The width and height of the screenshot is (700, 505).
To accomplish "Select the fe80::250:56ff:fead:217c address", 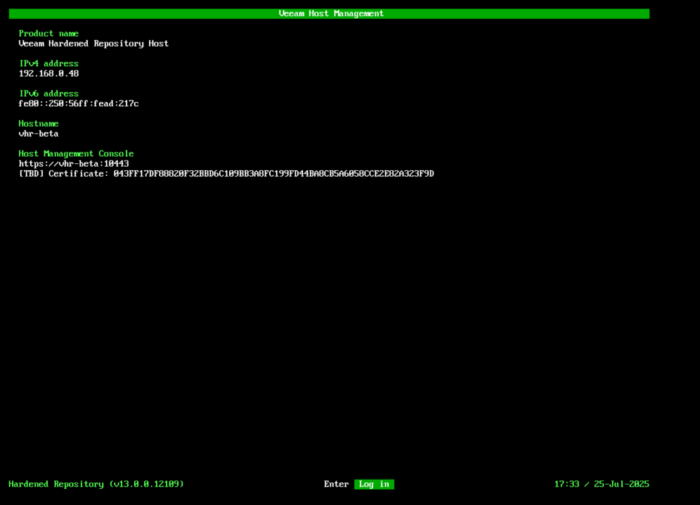I will click(x=79, y=104).
